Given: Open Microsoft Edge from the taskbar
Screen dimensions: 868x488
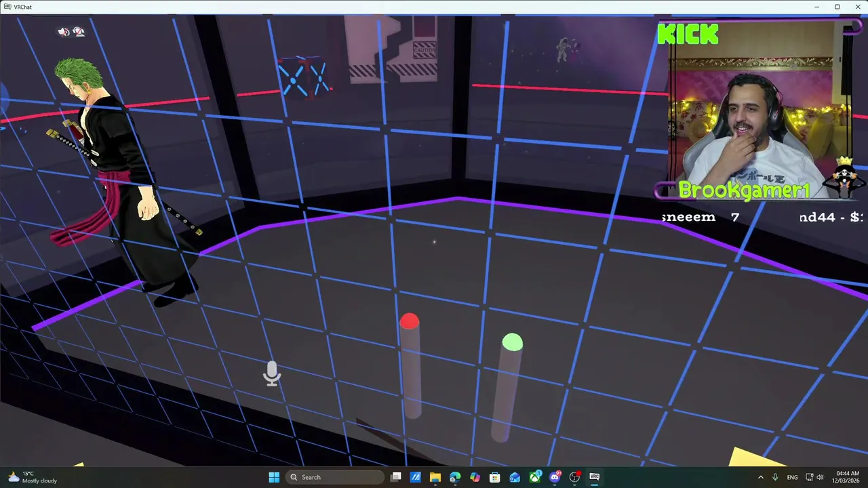Looking at the screenshot, I should click(455, 477).
